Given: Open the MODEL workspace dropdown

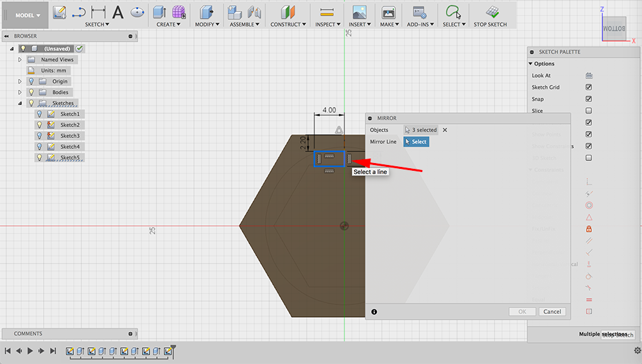Looking at the screenshot, I should 28,15.
